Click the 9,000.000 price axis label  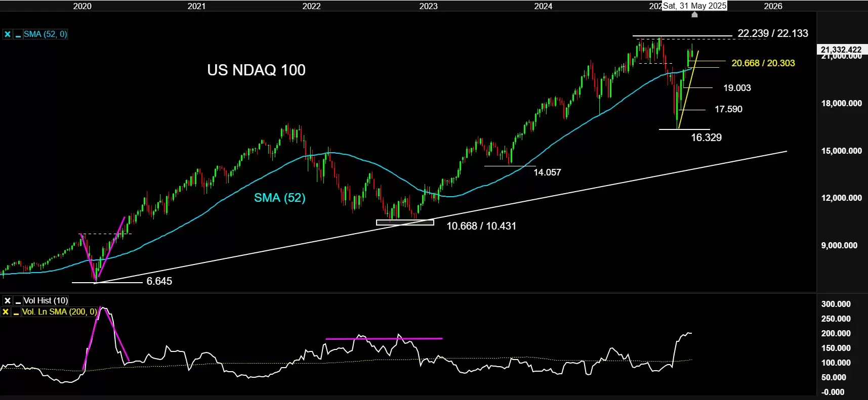pos(839,245)
